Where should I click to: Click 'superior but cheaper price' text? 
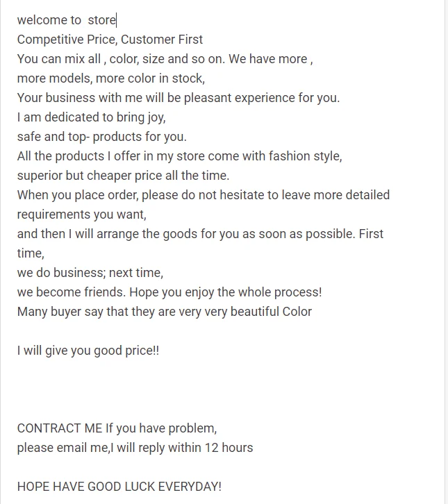[123, 176]
